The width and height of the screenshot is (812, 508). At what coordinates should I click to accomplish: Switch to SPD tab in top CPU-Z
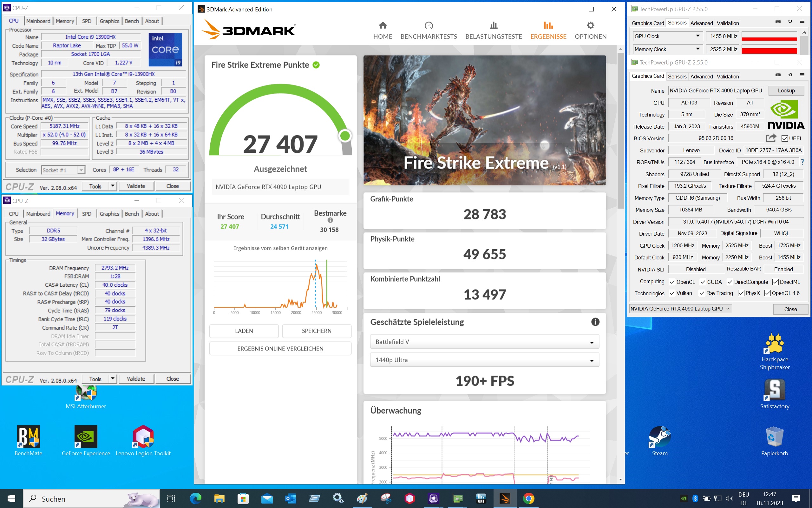pyautogui.click(x=87, y=21)
